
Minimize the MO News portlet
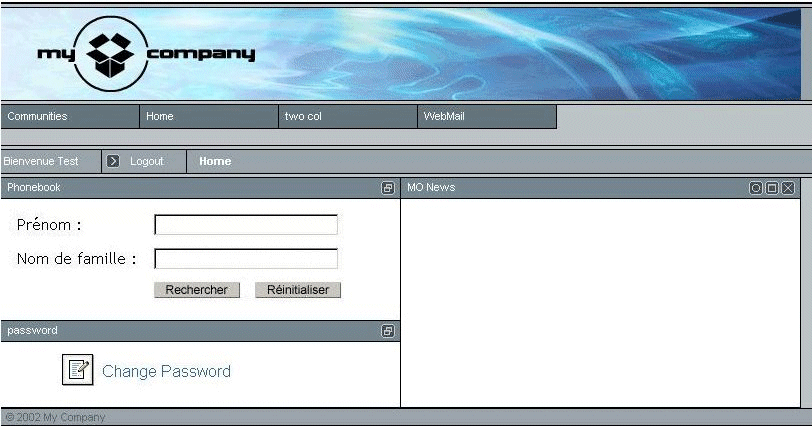(756, 188)
